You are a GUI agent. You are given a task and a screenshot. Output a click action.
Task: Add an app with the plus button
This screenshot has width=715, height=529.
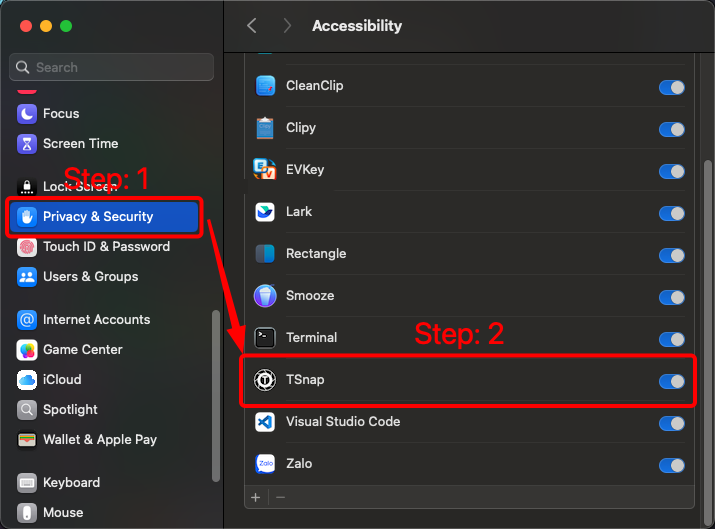click(x=256, y=497)
